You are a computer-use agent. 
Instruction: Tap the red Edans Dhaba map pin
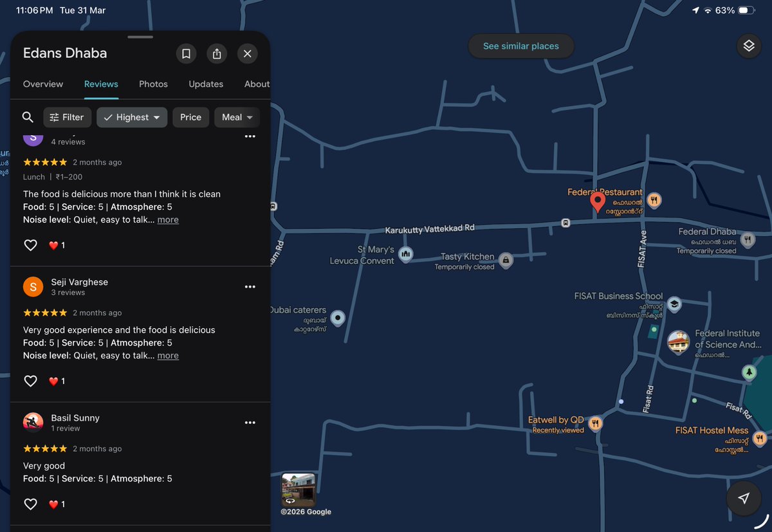(598, 202)
